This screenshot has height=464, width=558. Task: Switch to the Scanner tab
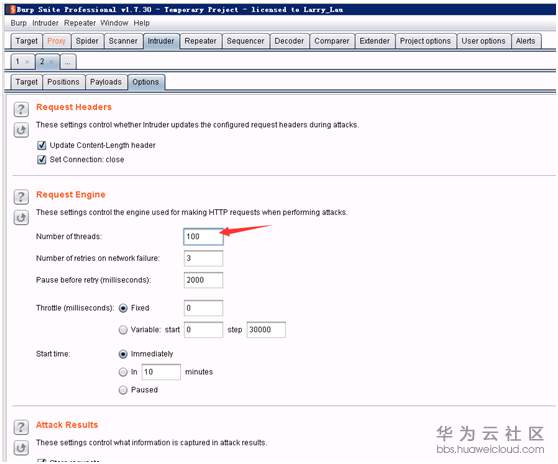pyautogui.click(x=123, y=41)
